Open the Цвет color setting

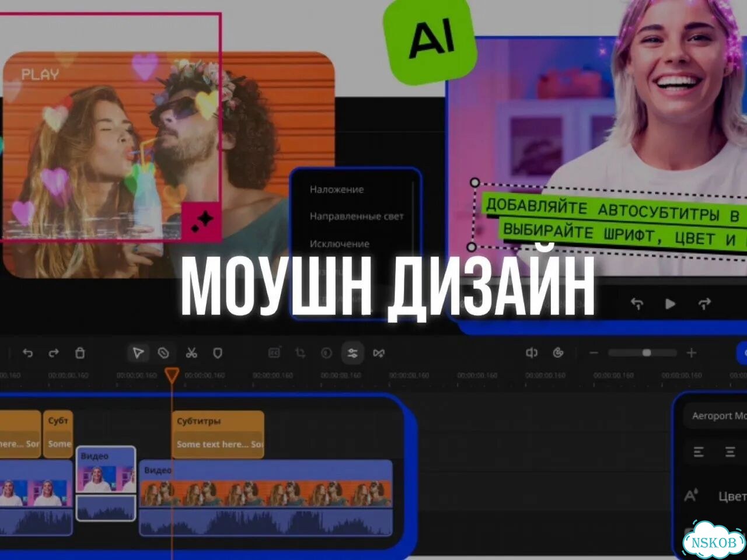tap(732, 496)
